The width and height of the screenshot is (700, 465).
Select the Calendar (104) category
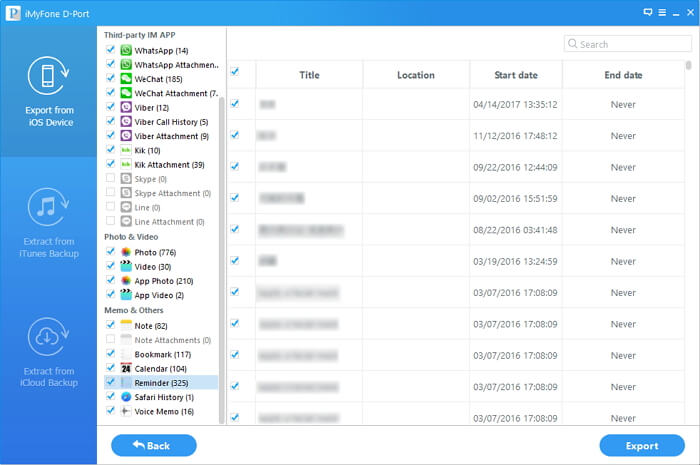160,369
